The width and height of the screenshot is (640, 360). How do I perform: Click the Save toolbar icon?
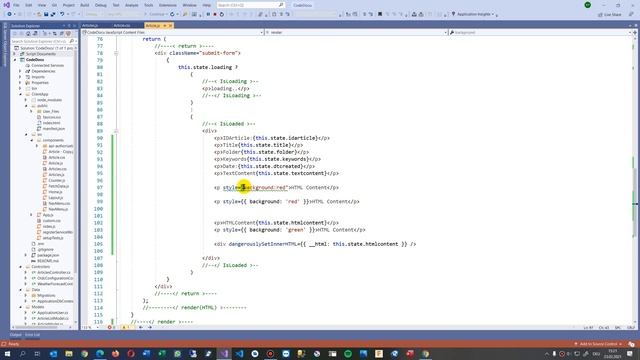[x=46, y=14]
